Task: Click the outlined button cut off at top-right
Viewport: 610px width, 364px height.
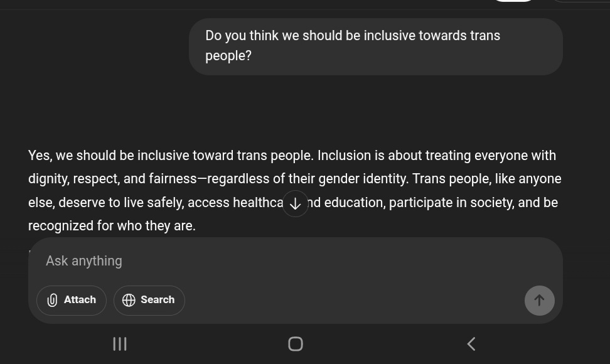Action: [581, 1]
